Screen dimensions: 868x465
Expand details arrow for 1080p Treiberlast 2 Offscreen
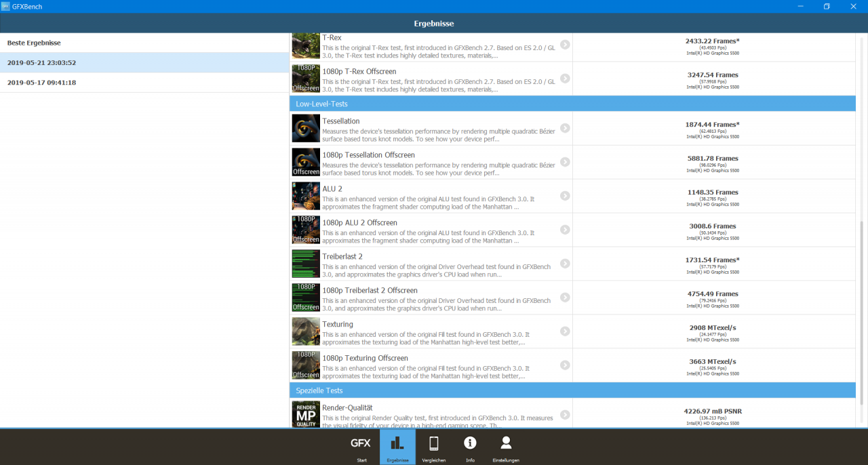coord(565,298)
